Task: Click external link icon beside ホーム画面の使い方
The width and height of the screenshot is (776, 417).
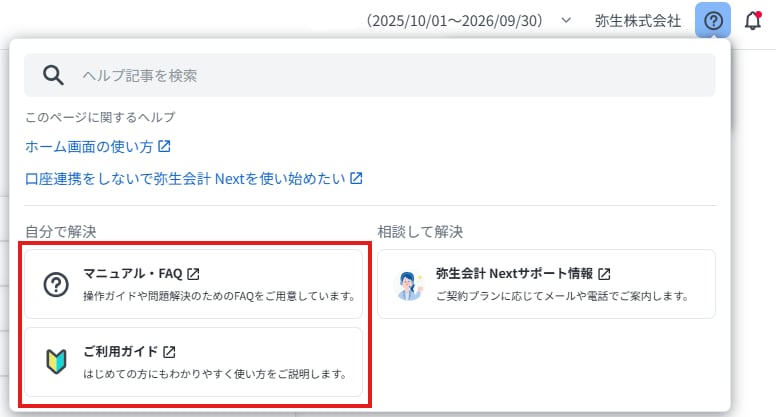Action: [x=164, y=146]
